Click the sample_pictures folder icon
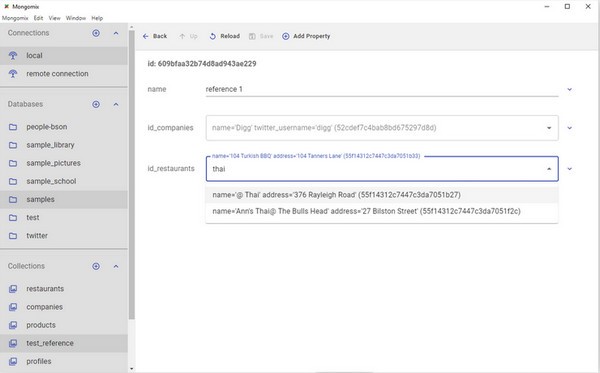This screenshot has height=373, width=600. point(13,163)
